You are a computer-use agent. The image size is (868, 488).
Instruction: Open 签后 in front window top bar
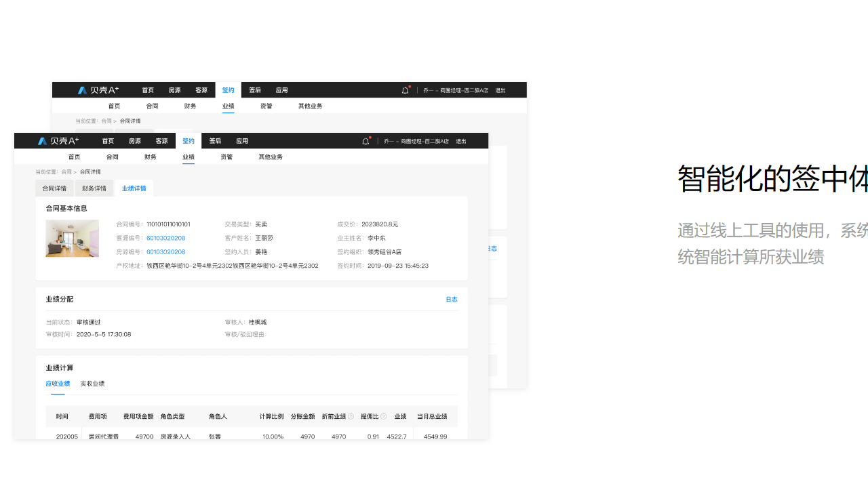(215, 141)
